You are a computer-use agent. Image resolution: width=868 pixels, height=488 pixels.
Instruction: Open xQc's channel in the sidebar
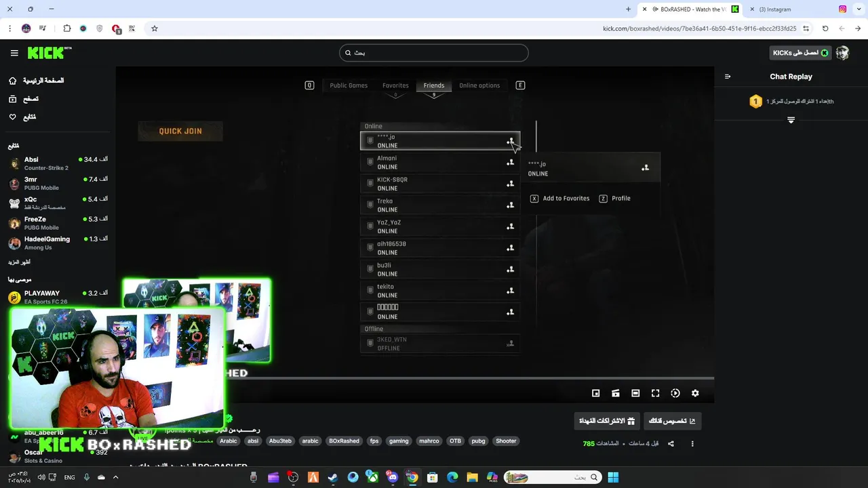(x=58, y=203)
